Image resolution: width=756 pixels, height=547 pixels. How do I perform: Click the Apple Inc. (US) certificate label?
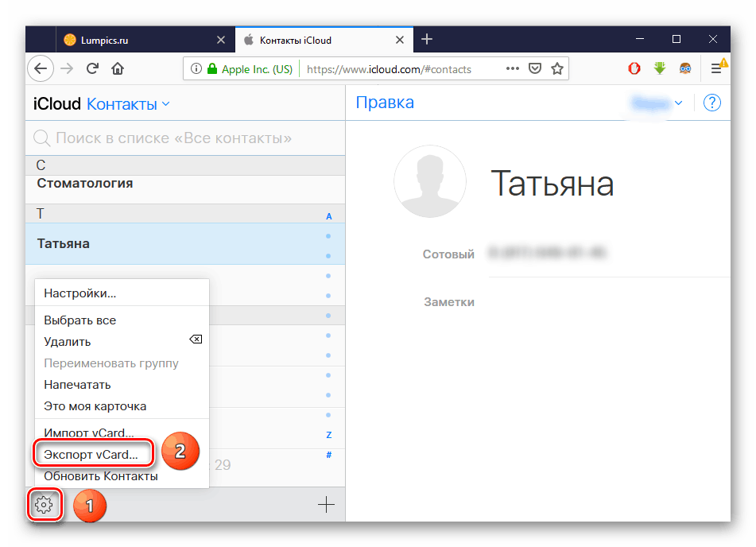(257, 69)
